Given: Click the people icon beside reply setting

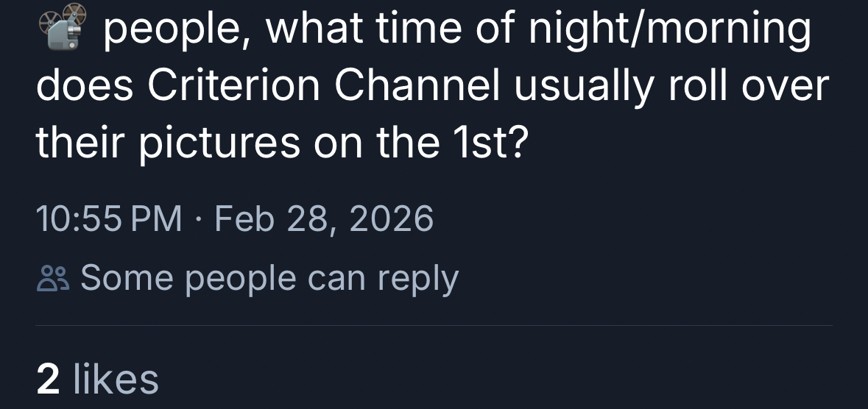Looking at the screenshot, I should (x=52, y=280).
